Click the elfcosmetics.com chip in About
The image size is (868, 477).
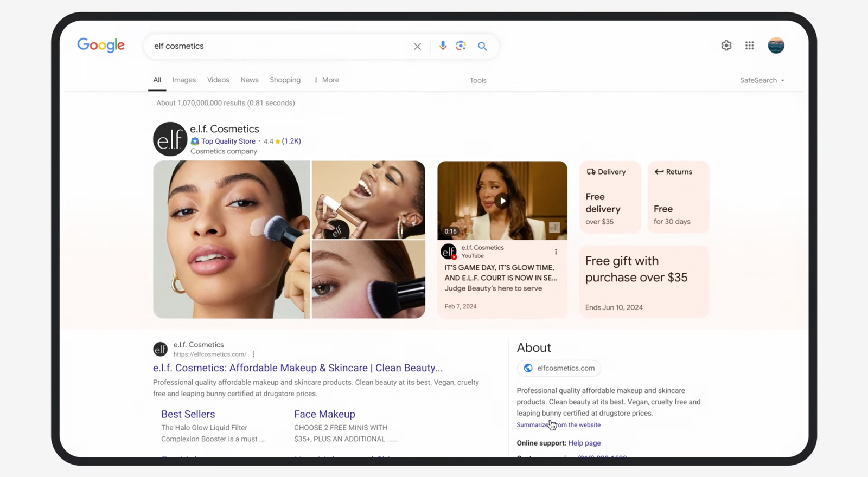click(559, 368)
